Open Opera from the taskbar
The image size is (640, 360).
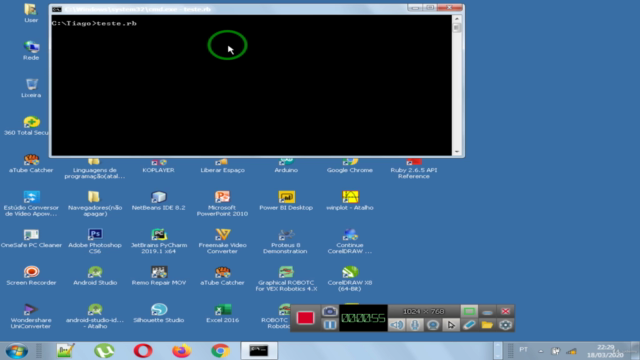pos(143,351)
